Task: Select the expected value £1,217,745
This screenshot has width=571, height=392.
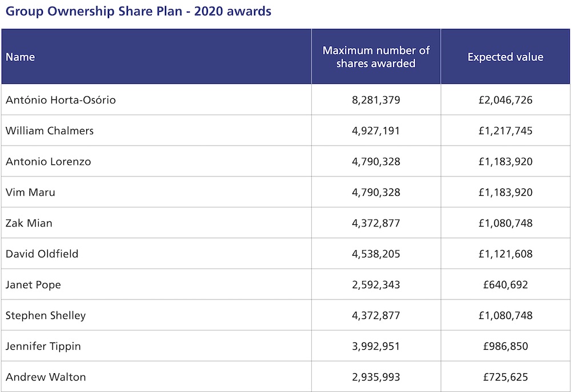Action: (505, 131)
